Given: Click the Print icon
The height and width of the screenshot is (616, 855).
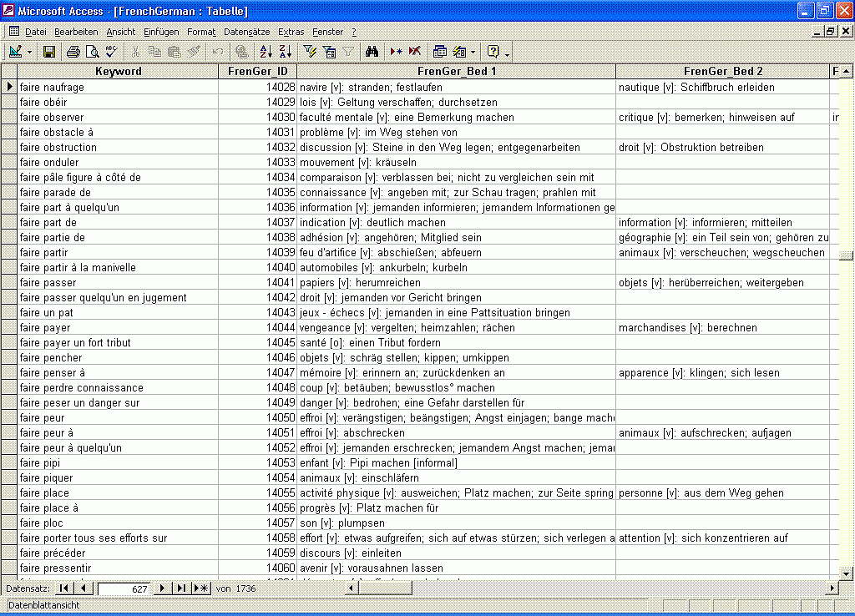Looking at the screenshot, I should pyautogui.click(x=73, y=52).
